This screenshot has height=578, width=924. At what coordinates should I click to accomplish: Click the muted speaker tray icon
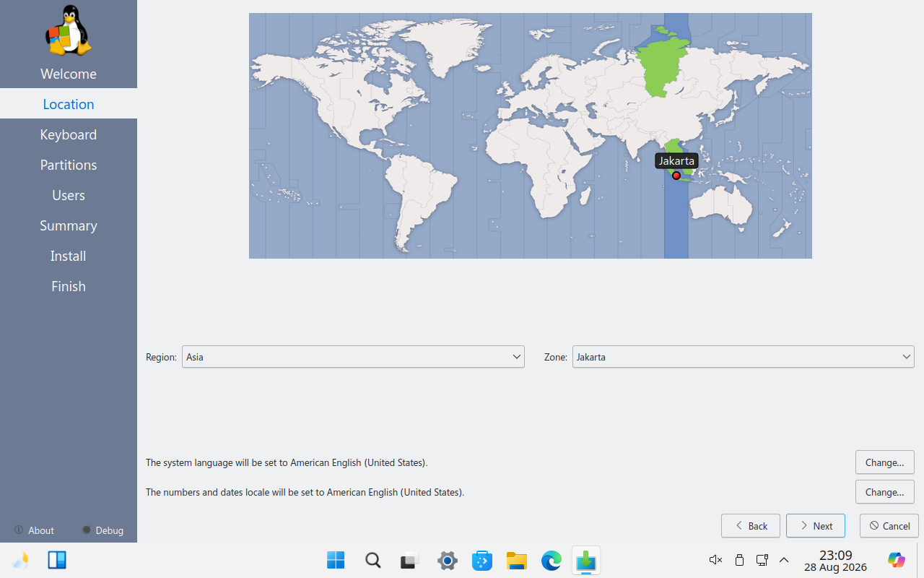[x=715, y=560]
